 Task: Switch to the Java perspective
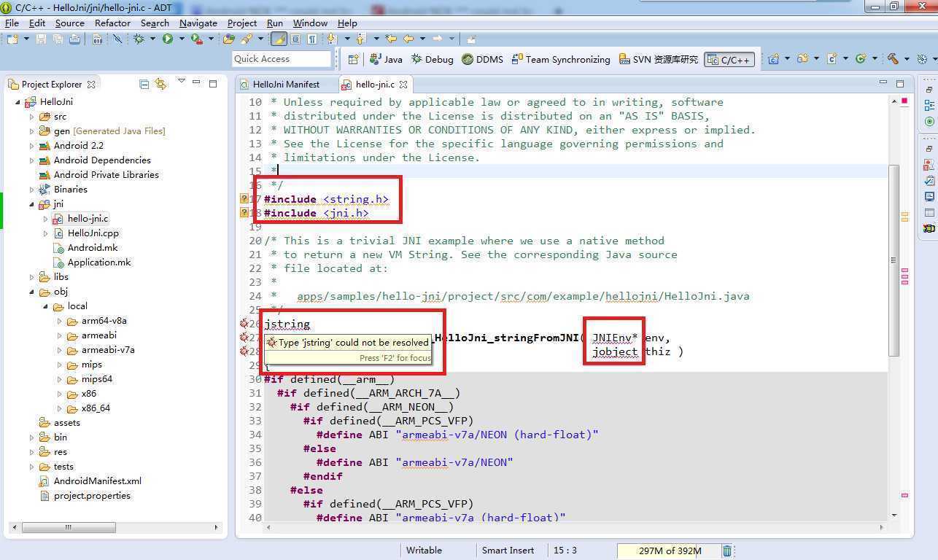pyautogui.click(x=387, y=59)
